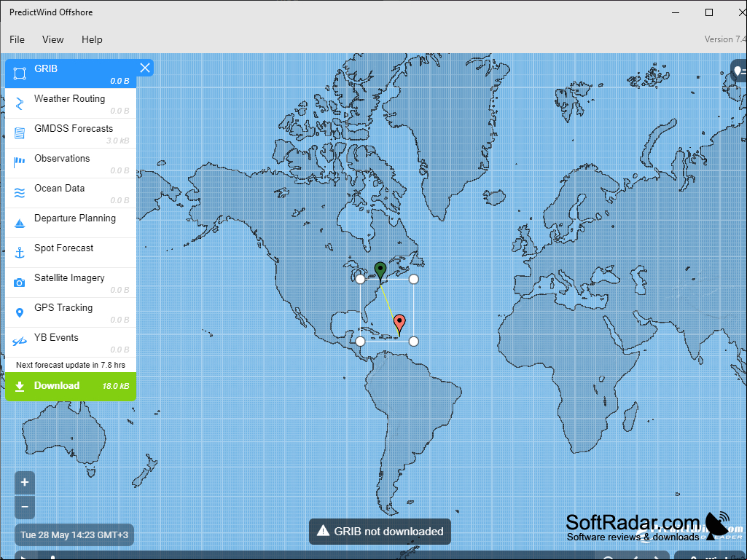The image size is (747, 560).
Task: Click the Ocean Data waves icon
Action: tap(20, 193)
